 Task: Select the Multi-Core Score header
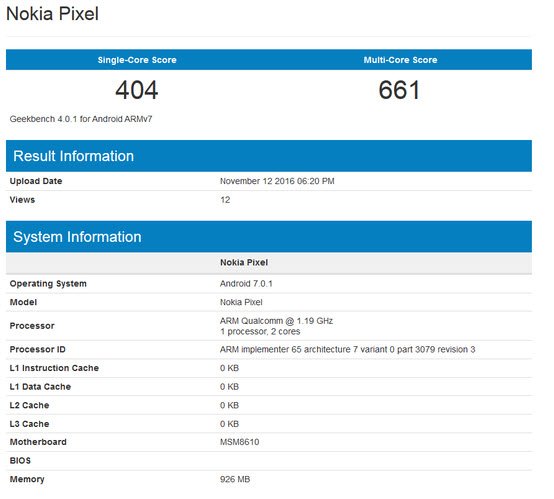tap(400, 60)
